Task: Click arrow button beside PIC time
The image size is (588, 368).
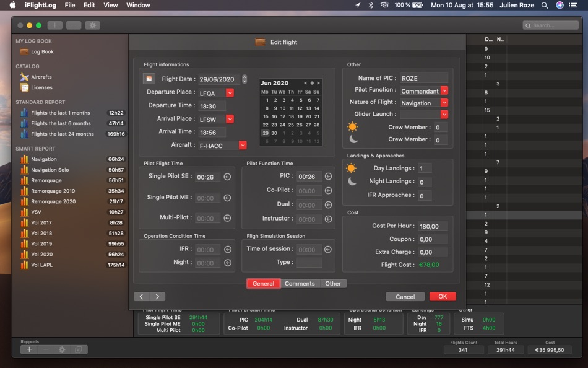Action: click(x=328, y=176)
